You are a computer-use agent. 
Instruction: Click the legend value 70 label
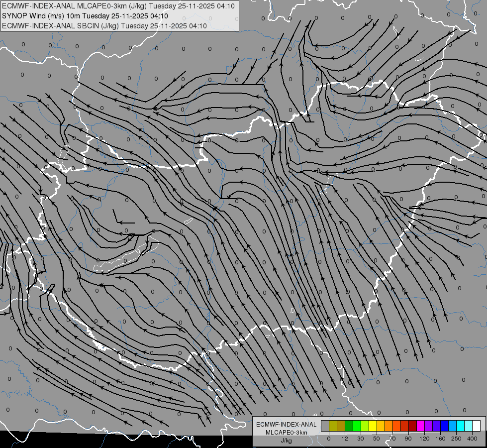pyautogui.click(x=392, y=439)
